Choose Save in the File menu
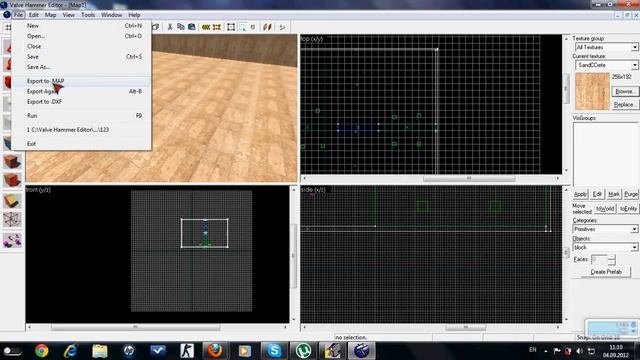The height and width of the screenshot is (360, 640). coord(81,57)
